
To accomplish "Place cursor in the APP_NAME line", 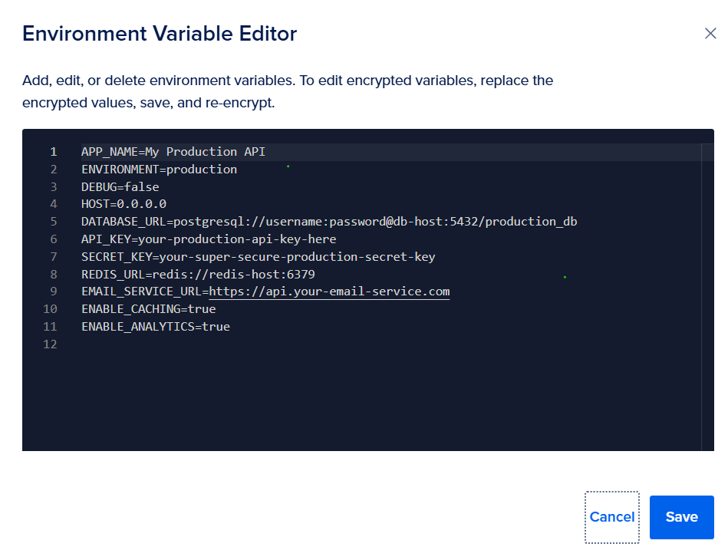I will click(x=173, y=152).
